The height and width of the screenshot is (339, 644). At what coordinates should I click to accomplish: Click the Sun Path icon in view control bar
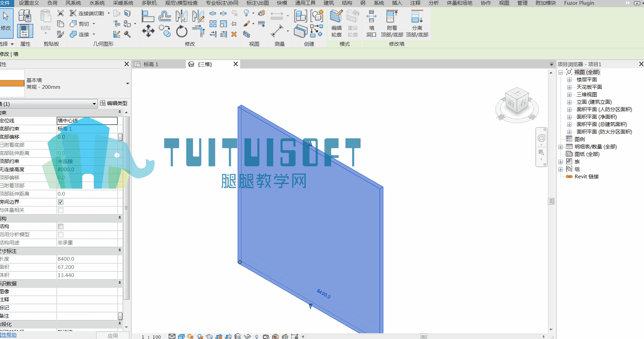click(190, 337)
